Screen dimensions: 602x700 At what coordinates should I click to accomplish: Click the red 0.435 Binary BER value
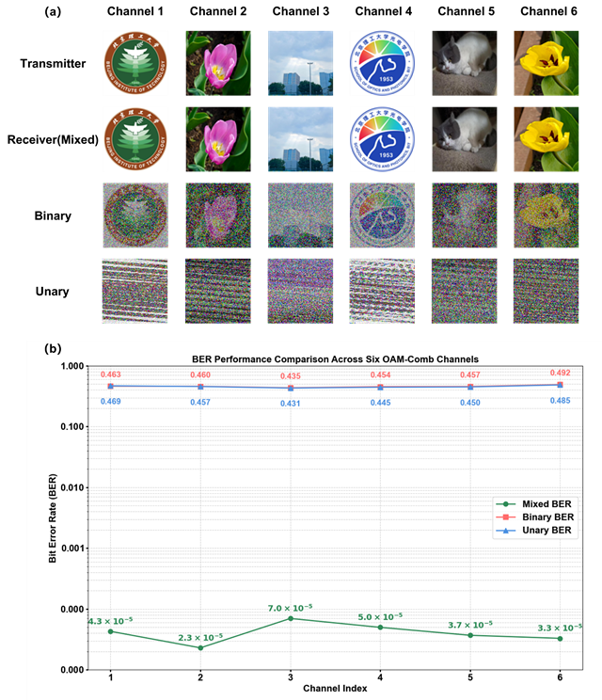(291, 376)
